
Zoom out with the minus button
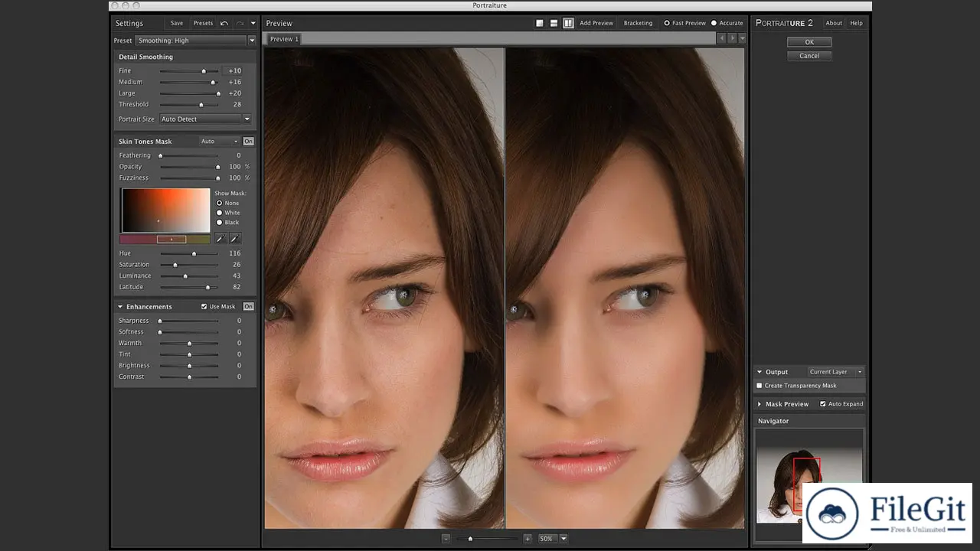pos(446,539)
